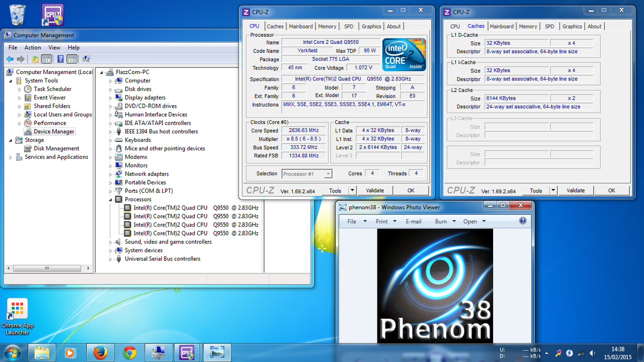Click the blue Help question mark toolbar icon
Screen dimensions: 644x362
coord(60,59)
